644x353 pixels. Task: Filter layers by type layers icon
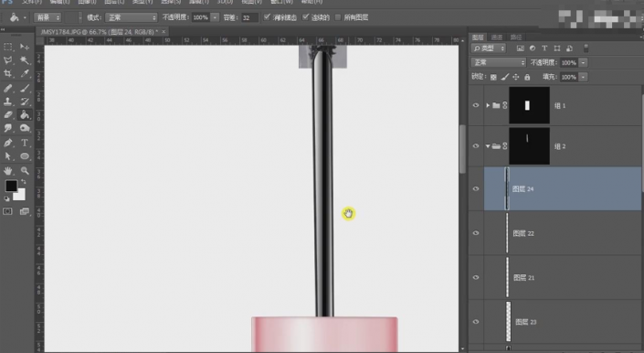544,48
